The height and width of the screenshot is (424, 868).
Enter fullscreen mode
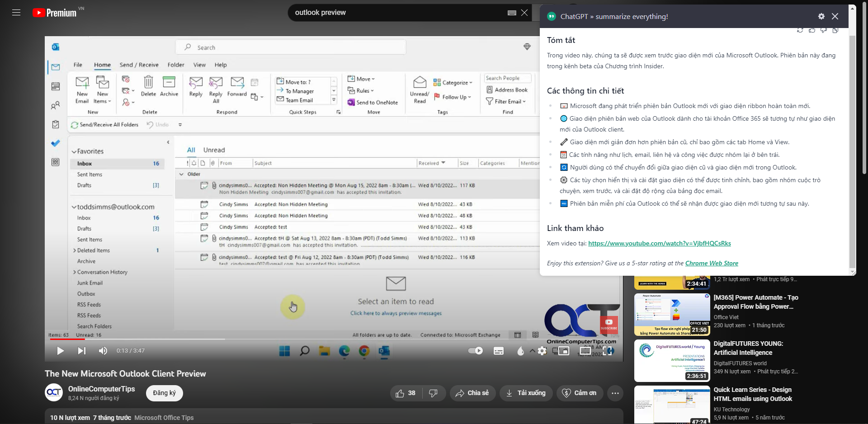(607, 351)
